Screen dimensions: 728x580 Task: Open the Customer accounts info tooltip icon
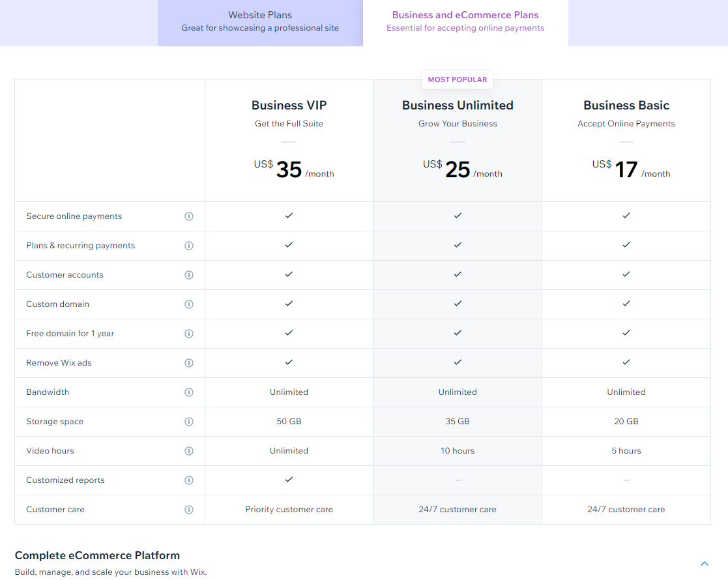[x=189, y=275]
